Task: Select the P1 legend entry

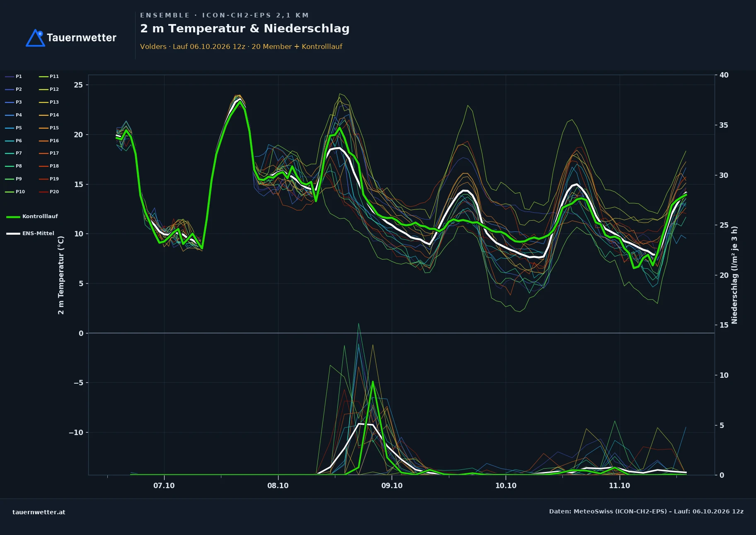Action: (14, 76)
